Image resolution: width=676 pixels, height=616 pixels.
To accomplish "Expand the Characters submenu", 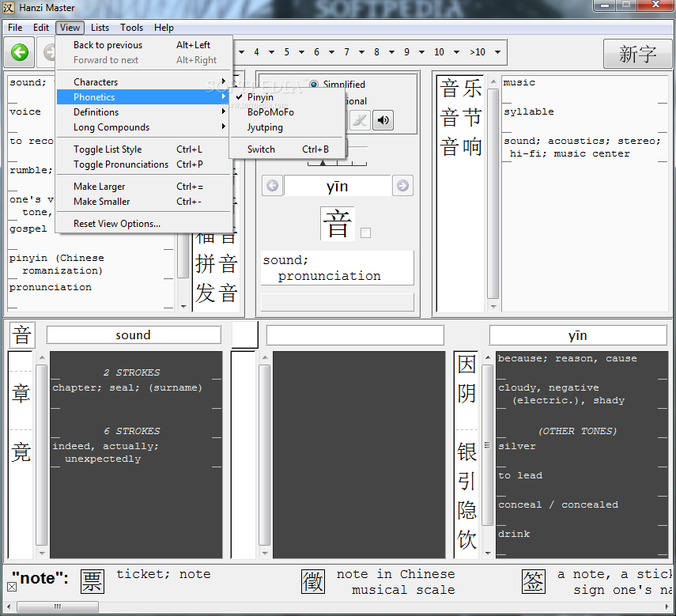I will tap(144, 82).
